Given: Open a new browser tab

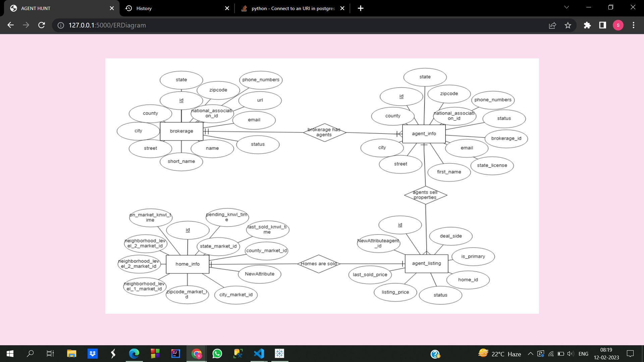Looking at the screenshot, I should [361, 8].
